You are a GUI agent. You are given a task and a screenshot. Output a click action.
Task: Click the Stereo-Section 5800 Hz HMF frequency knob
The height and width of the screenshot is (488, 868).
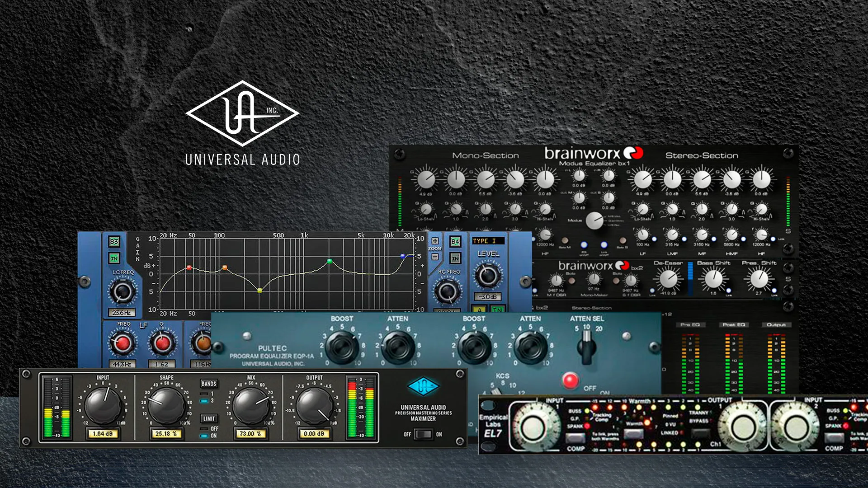pyautogui.click(x=731, y=235)
